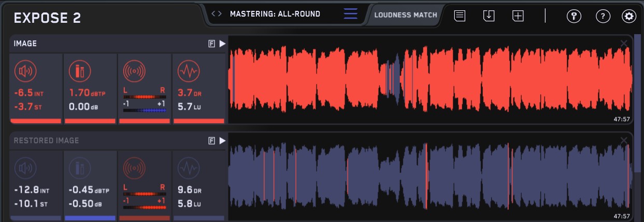This screenshot has width=644, height=222.
Task: Open the settings gear icon
Action: pyautogui.click(x=629, y=16)
